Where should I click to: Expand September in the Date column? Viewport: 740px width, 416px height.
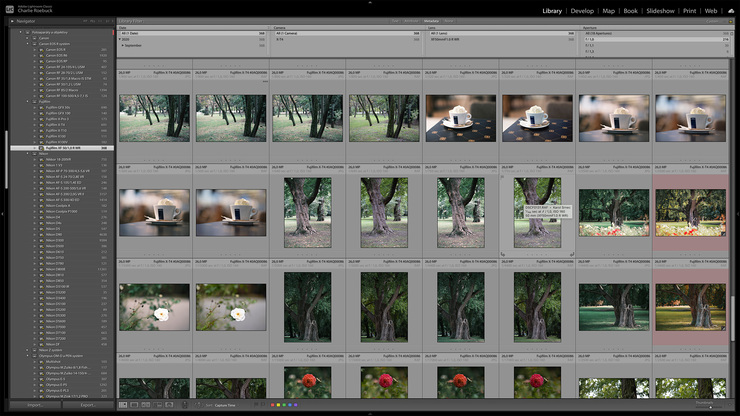coord(123,45)
